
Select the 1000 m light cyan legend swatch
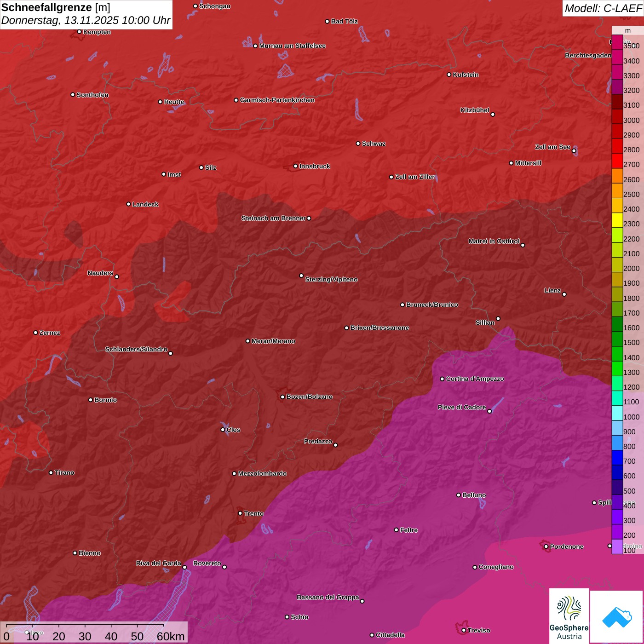pos(617,413)
